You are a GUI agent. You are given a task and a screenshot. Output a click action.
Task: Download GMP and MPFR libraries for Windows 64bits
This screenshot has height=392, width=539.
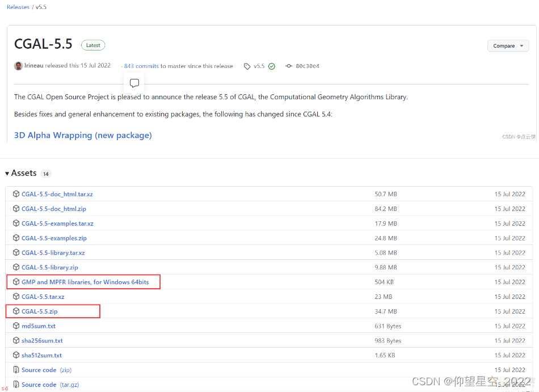(x=85, y=282)
